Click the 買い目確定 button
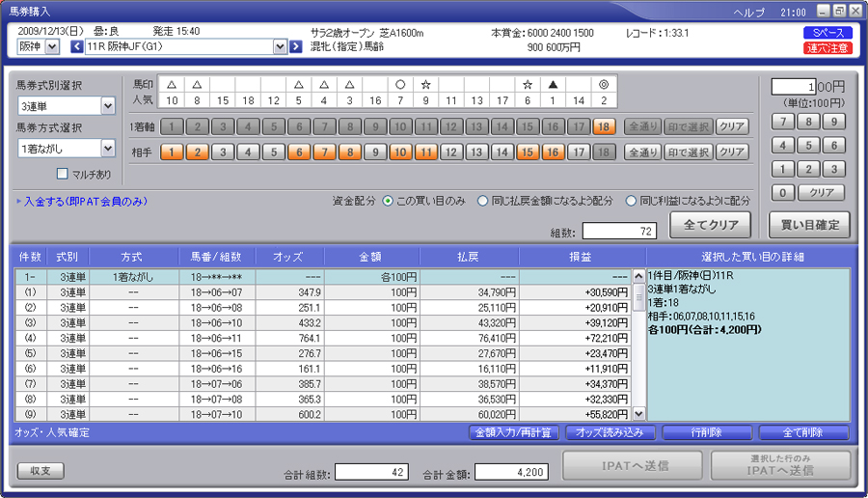868x498 pixels. pos(809,225)
